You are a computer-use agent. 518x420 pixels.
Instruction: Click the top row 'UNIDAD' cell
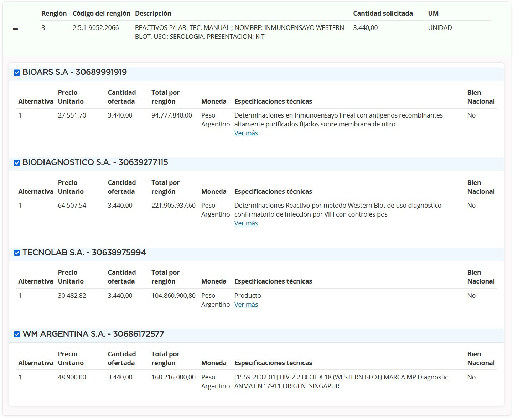pos(440,28)
